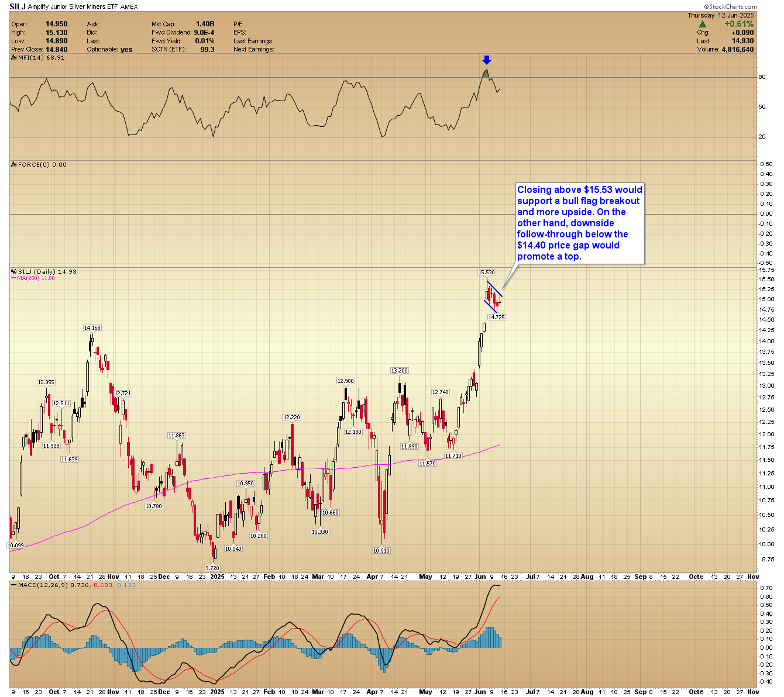Click the 12.220 price label
The width and height of the screenshot is (784, 697).
coord(292,417)
